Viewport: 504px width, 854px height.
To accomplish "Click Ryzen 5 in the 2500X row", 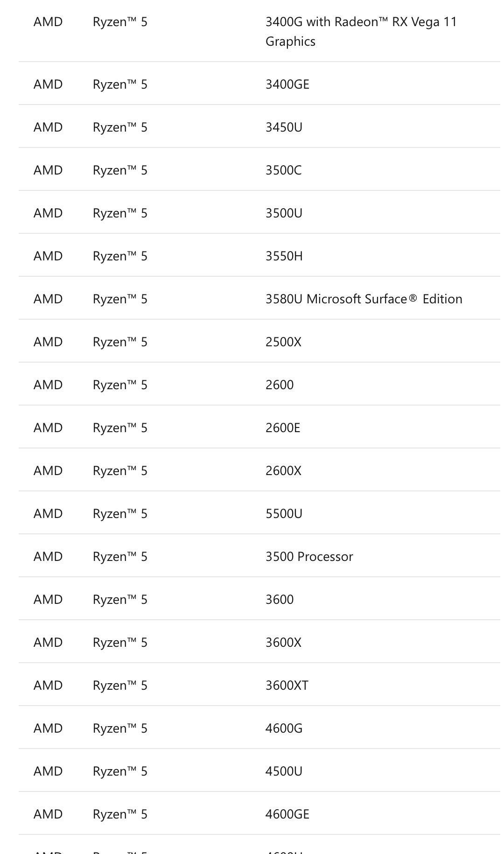I will coord(120,342).
